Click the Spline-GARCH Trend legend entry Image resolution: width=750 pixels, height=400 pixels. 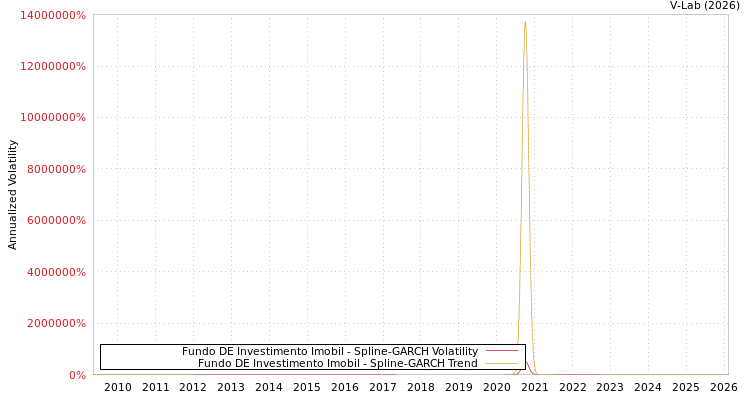coord(338,363)
